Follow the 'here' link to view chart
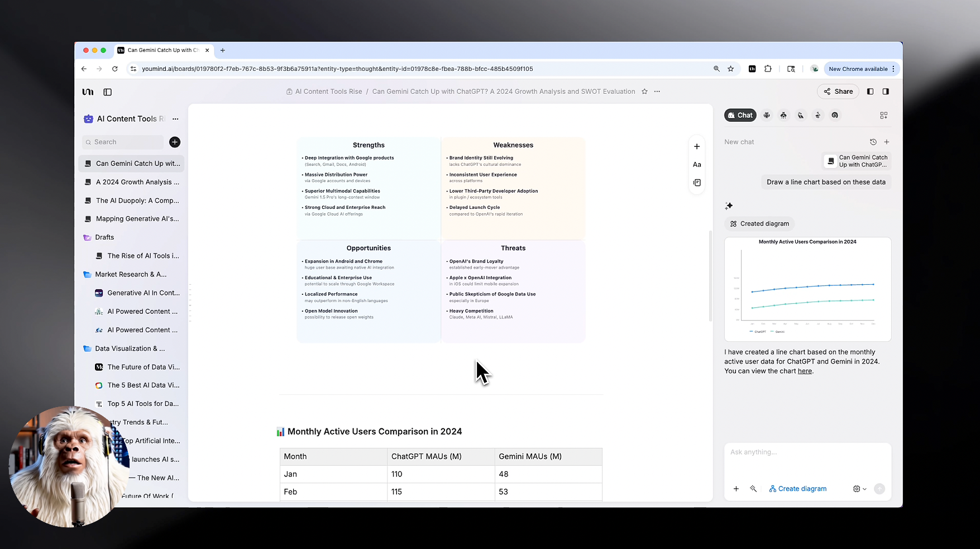Image resolution: width=980 pixels, height=549 pixels. [x=805, y=371]
